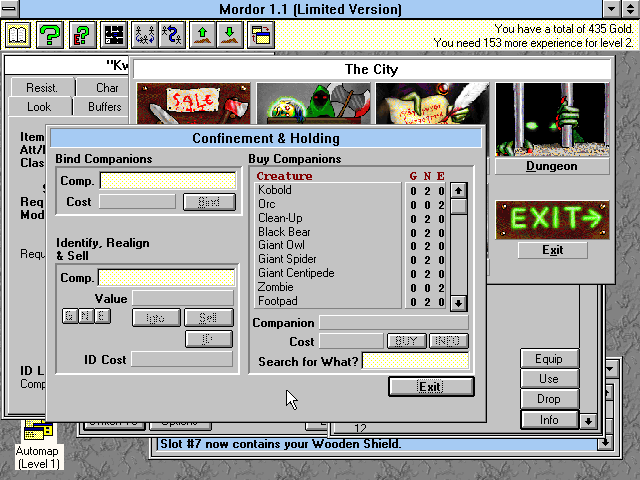Click the creature list scrollbar thumb

pos(458,206)
